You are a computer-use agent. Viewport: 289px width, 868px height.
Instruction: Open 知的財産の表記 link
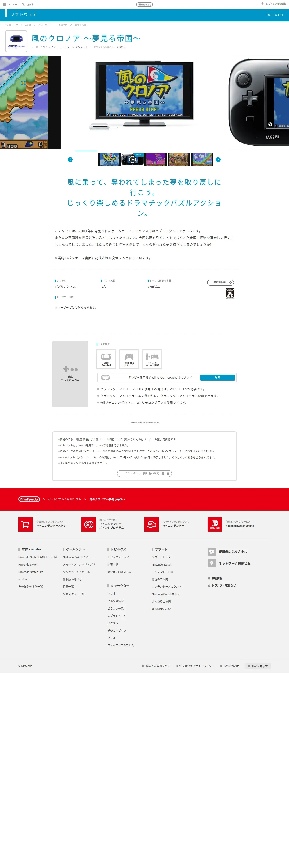pyautogui.click(x=161, y=609)
